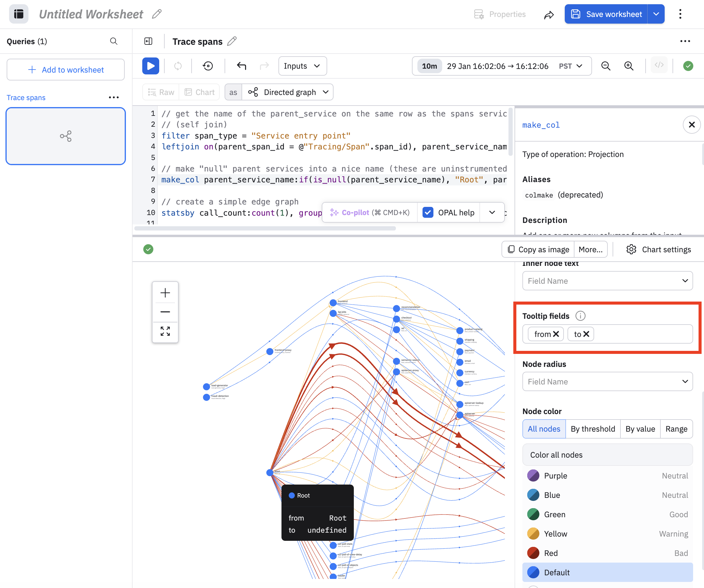Screen dimensions: 704x588
Task: Toggle the OPAL help checkbox
Action: [x=428, y=212]
